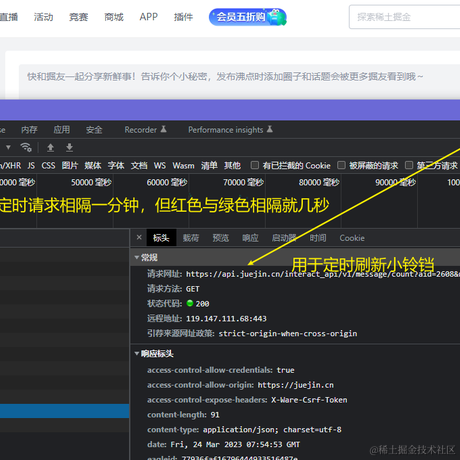Filter requests by WS
The width and height of the screenshot is (460, 460).
tap(160, 166)
